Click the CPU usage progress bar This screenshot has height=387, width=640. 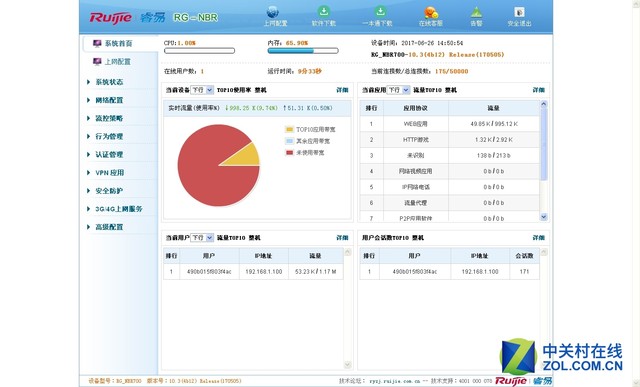coord(199,51)
